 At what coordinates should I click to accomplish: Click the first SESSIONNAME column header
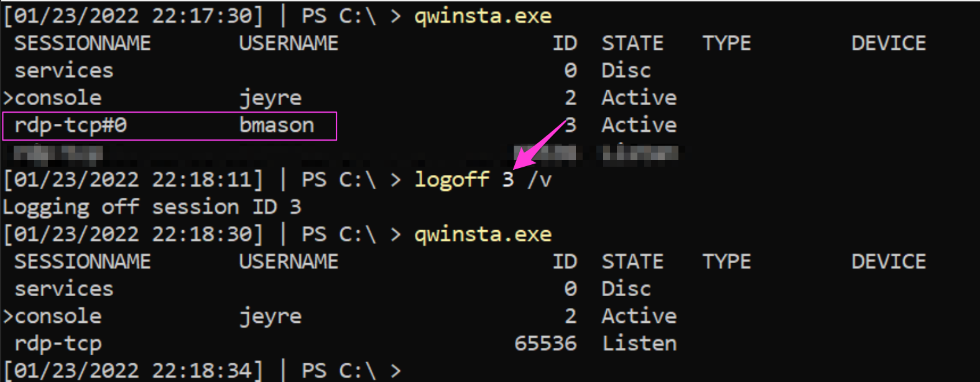(x=83, y=43)
